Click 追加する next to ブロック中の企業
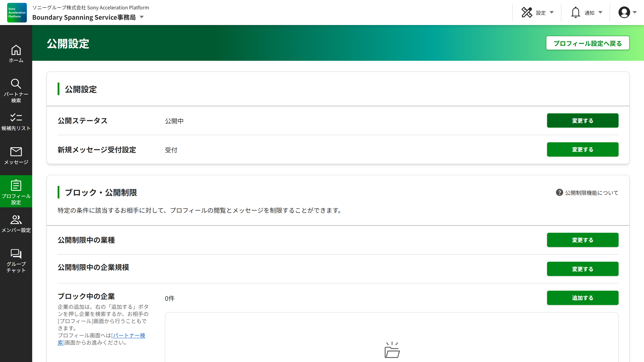 point(583,298)
